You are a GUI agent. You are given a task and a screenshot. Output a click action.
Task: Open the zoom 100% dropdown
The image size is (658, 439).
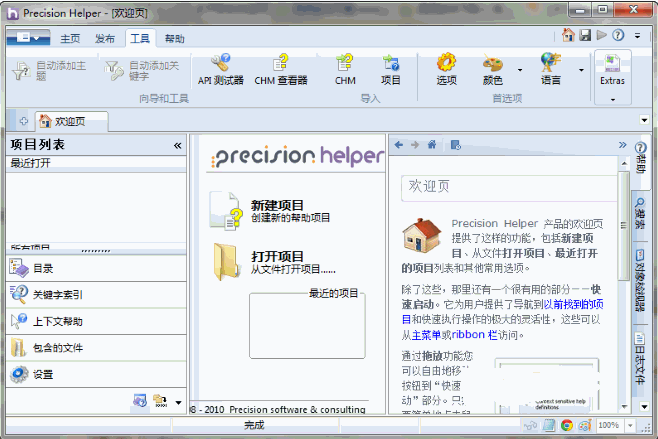630,426
